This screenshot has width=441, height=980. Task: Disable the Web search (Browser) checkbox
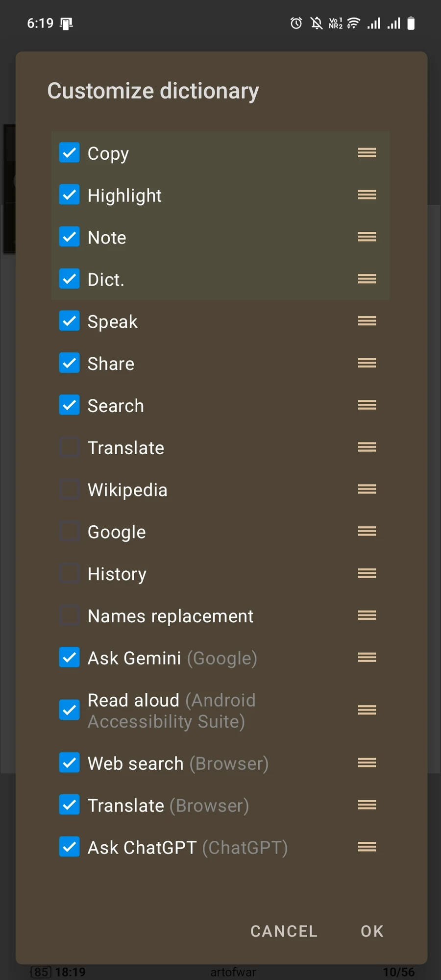(70, 762)
